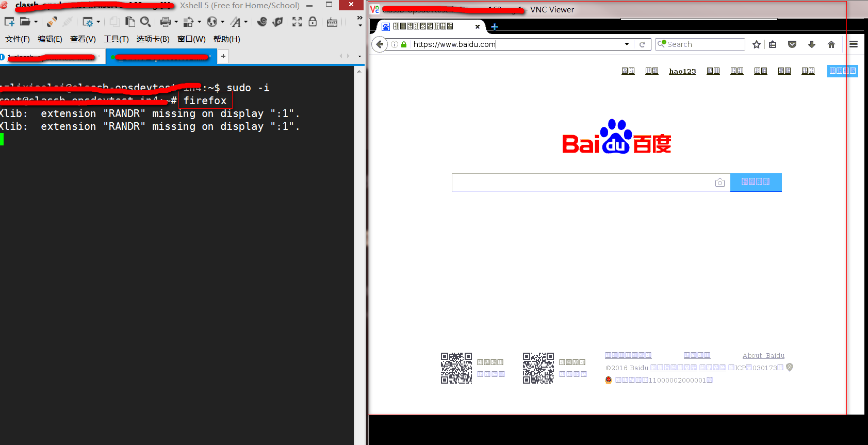The width and height of the screenshot is (868, 445).
Task: Expand the Font icon dropdown arrow
Action: (x=245, y=22)
